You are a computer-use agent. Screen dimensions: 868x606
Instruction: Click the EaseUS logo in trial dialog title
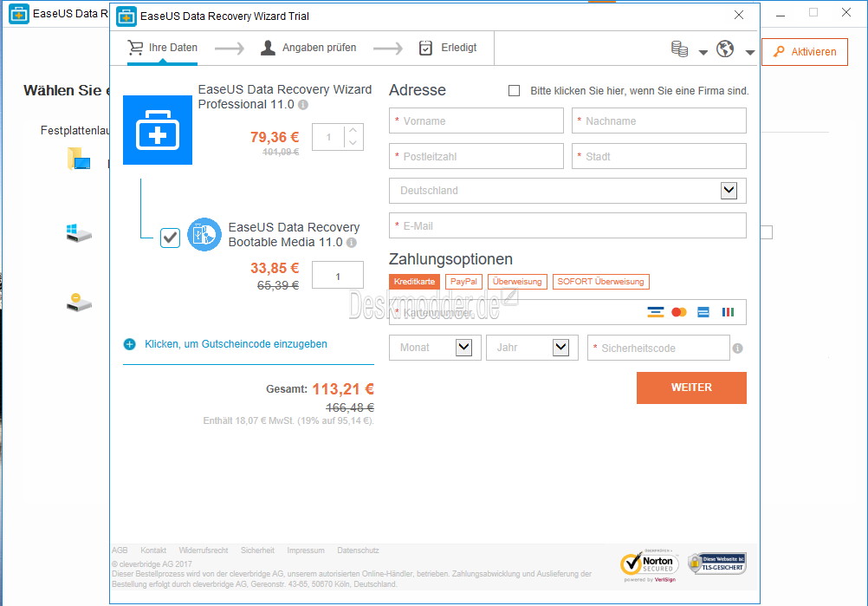[126, 16]
